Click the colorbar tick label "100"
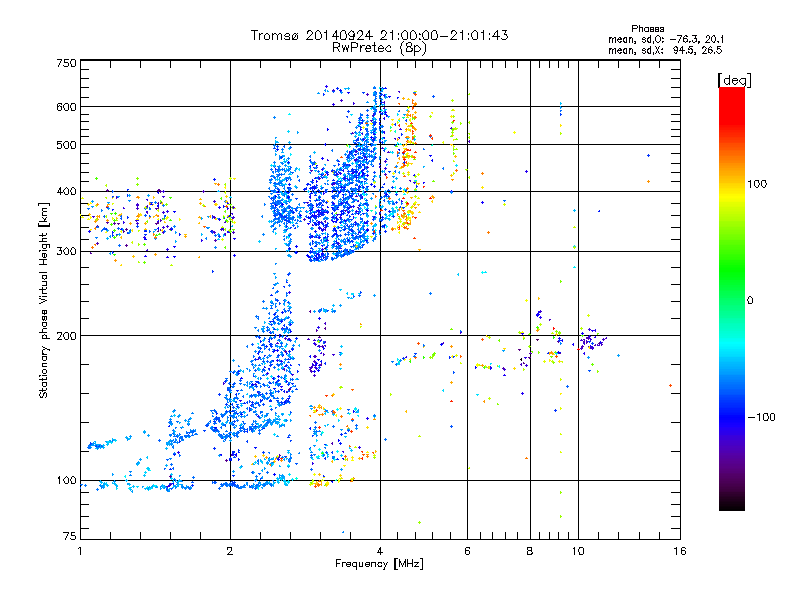 pyautogui.click(x=757, y=184)
